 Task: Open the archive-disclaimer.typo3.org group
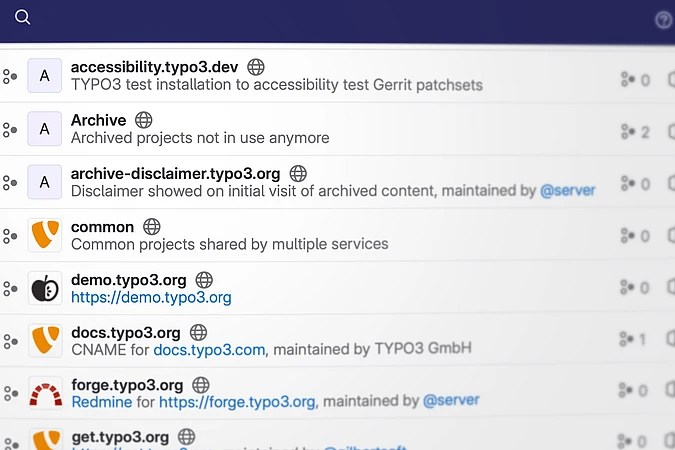[x=175, y=173]
